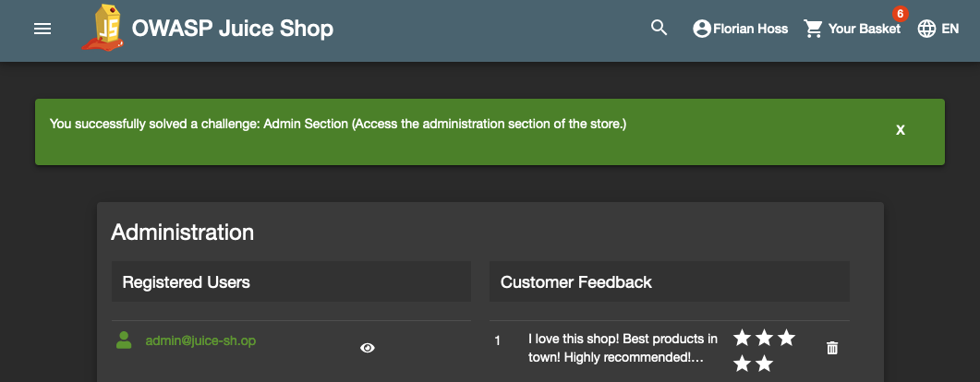This screenshot has height=382, width=980.
Task: Click the OWASP Juice Shop title
Action: click(x=233, y=29)
